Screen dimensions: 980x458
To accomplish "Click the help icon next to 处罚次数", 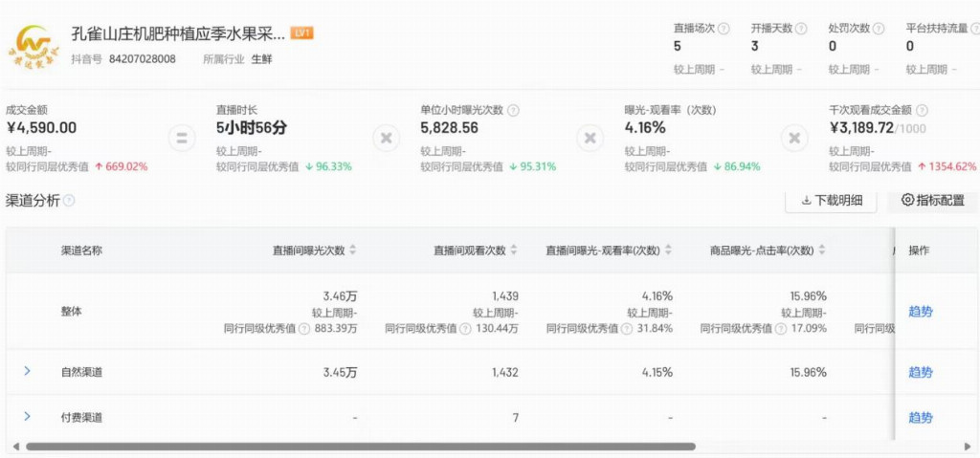I will click(879, 29).
